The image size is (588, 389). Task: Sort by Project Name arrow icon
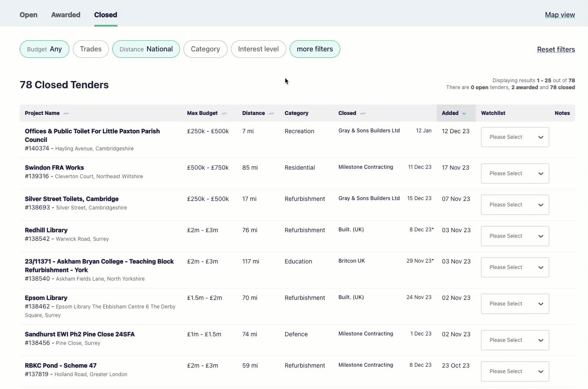point(66,114)
